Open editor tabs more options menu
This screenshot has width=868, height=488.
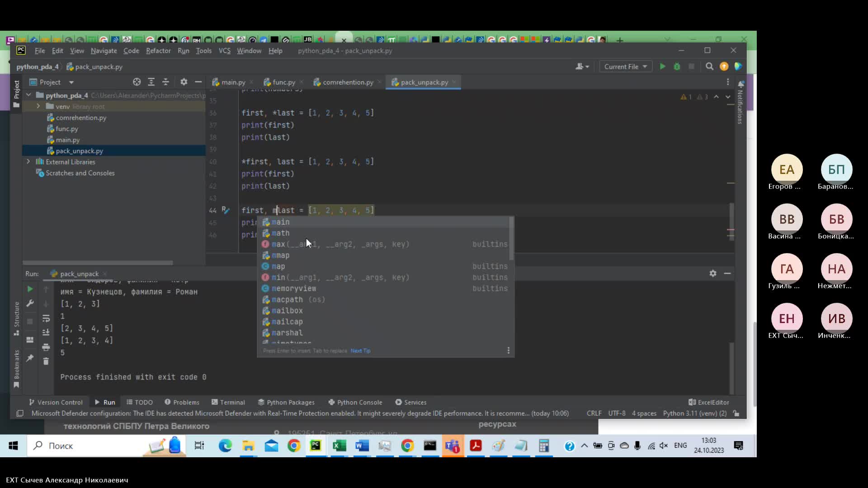[x=728, y=82]
